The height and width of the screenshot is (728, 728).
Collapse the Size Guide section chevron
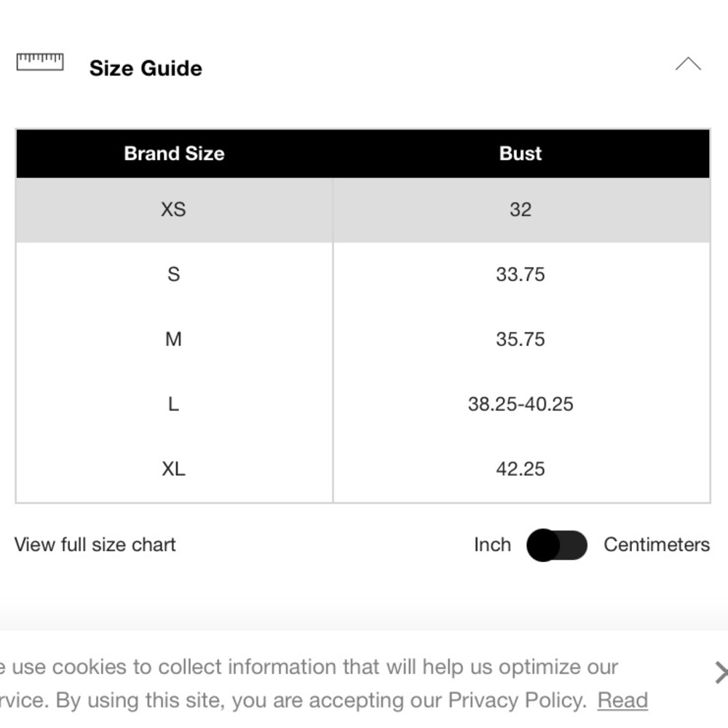click(688, 65)
